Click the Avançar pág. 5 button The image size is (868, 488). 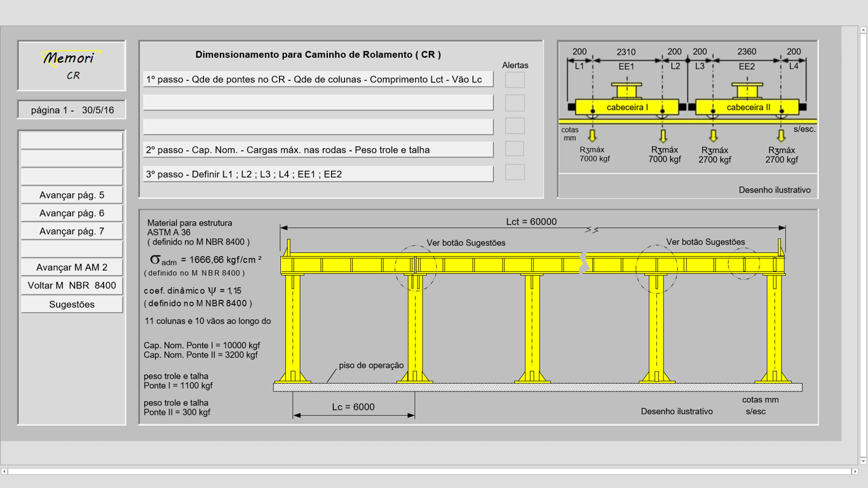click(x=72, y=195)
